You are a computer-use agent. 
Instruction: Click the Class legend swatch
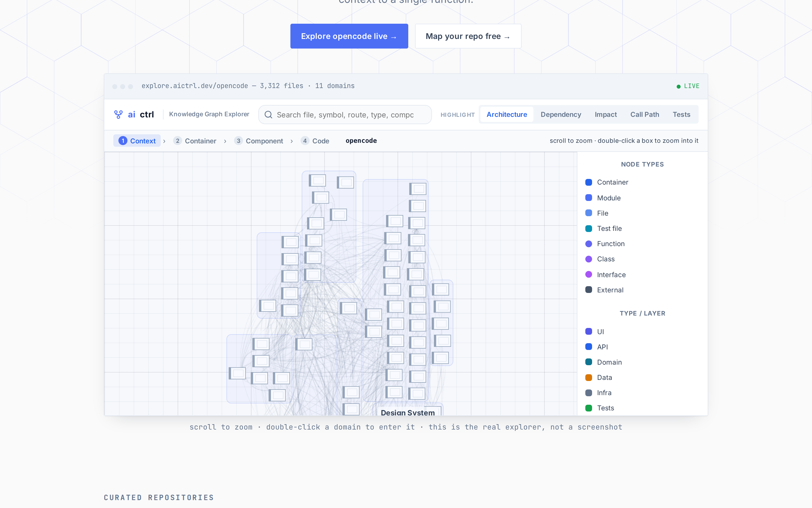(x=588, y=259)
